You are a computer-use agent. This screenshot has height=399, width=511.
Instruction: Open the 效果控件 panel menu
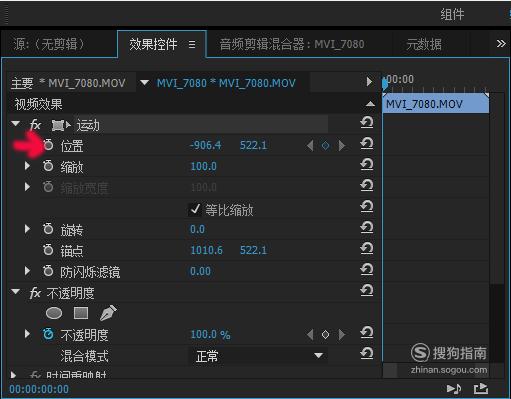coord(192,44)
